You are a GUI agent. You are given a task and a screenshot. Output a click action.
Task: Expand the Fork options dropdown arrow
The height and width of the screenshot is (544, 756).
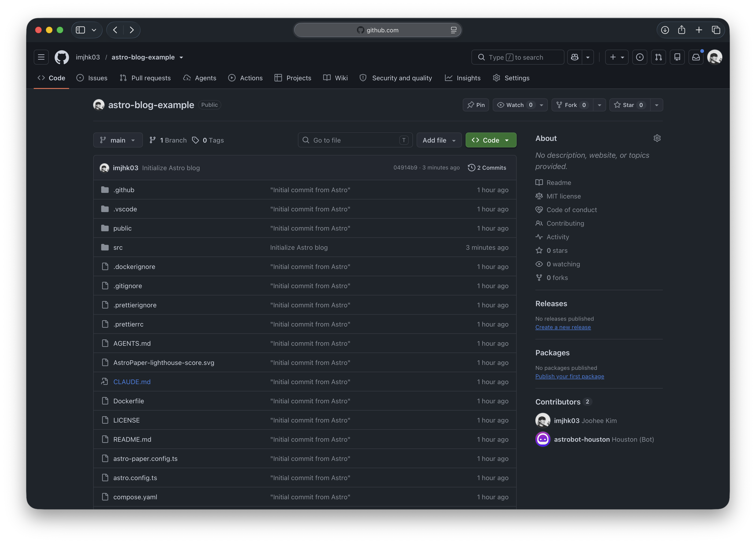599,105
